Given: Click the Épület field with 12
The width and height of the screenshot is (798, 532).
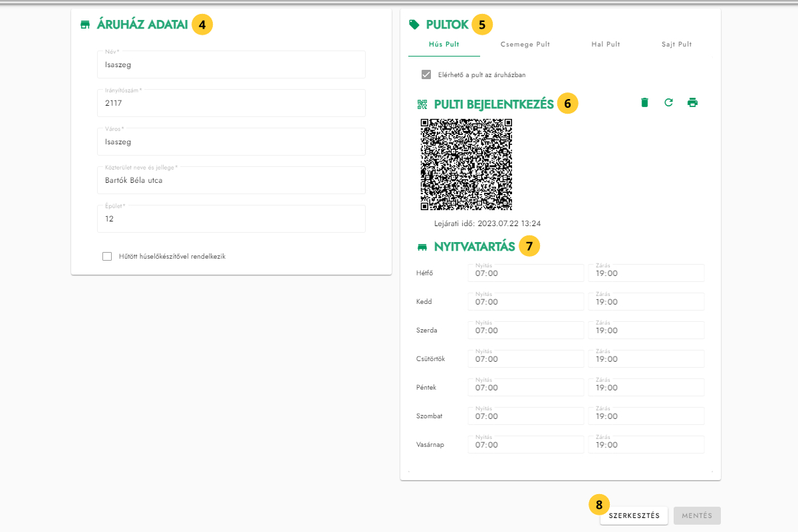Looking at the screenshot, I should tap(231, 219).
